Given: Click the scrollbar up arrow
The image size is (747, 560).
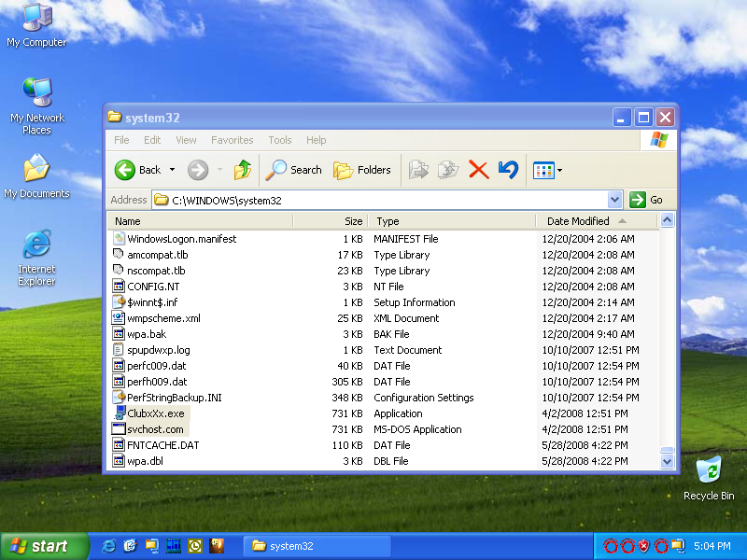Looking at the screenshot, I should tap(667, 220).
